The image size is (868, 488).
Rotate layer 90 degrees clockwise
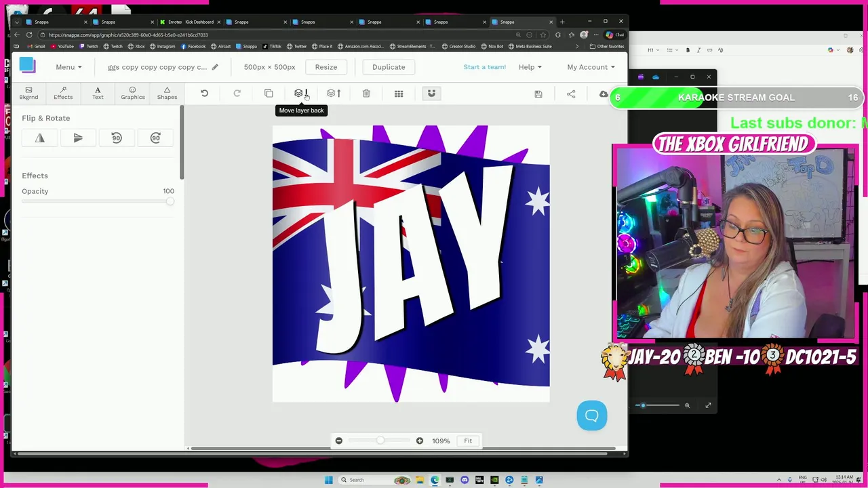155,138
